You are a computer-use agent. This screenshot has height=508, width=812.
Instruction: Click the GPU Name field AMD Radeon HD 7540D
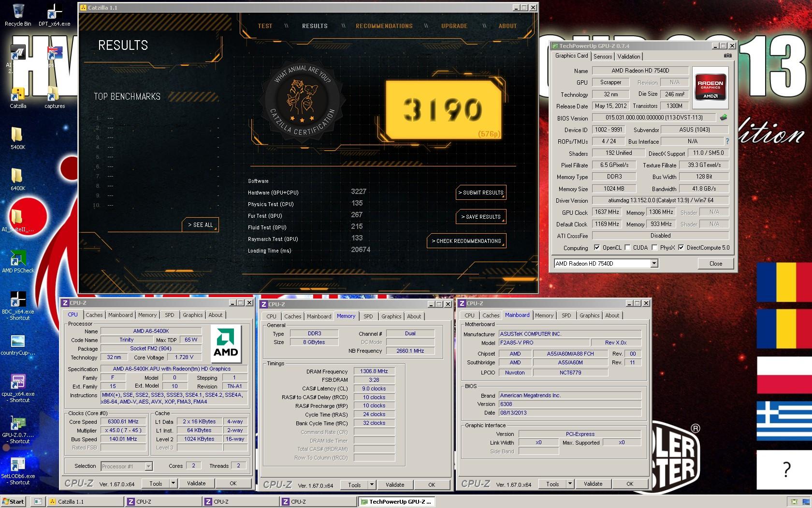(640, 71)
